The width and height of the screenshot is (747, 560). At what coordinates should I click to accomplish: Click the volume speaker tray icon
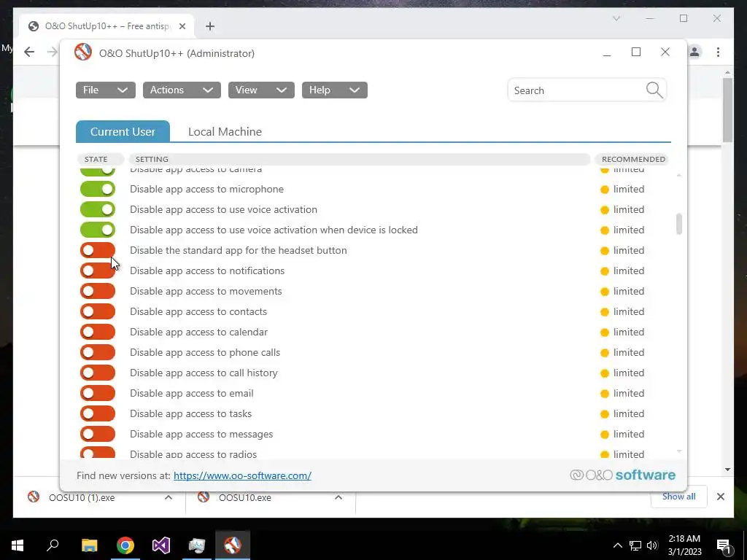pyautogui.click(x=652, y=545)
